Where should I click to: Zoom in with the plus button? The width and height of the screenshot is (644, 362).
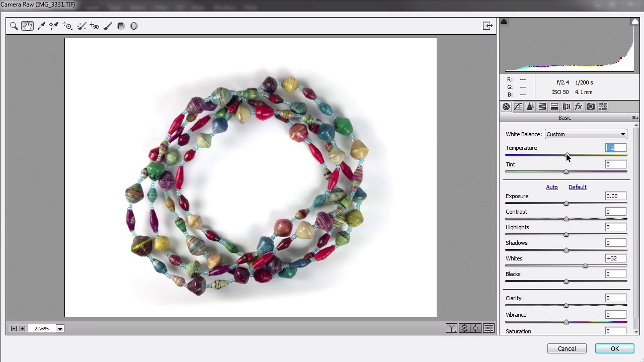tap(22, 329)
